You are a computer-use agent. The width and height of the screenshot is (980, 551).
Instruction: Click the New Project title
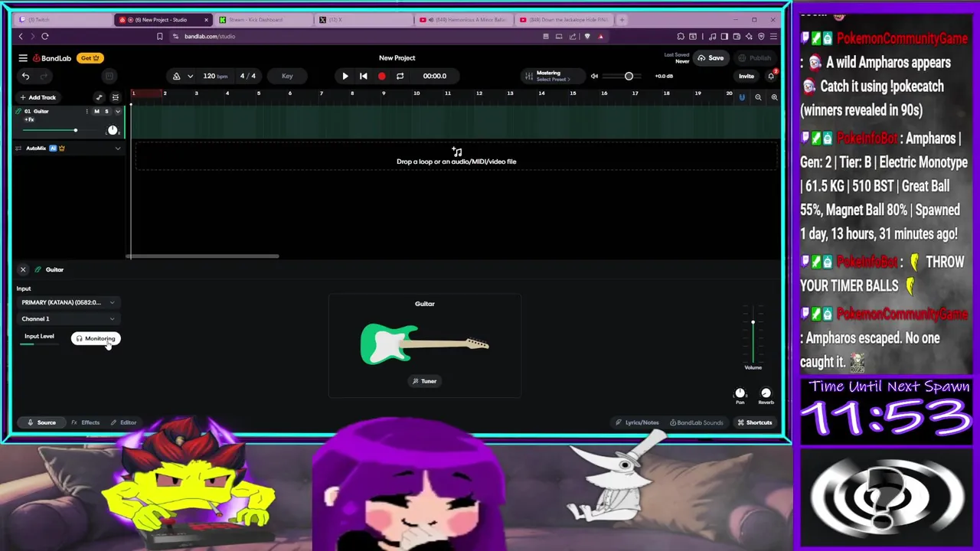pos(397,58)
